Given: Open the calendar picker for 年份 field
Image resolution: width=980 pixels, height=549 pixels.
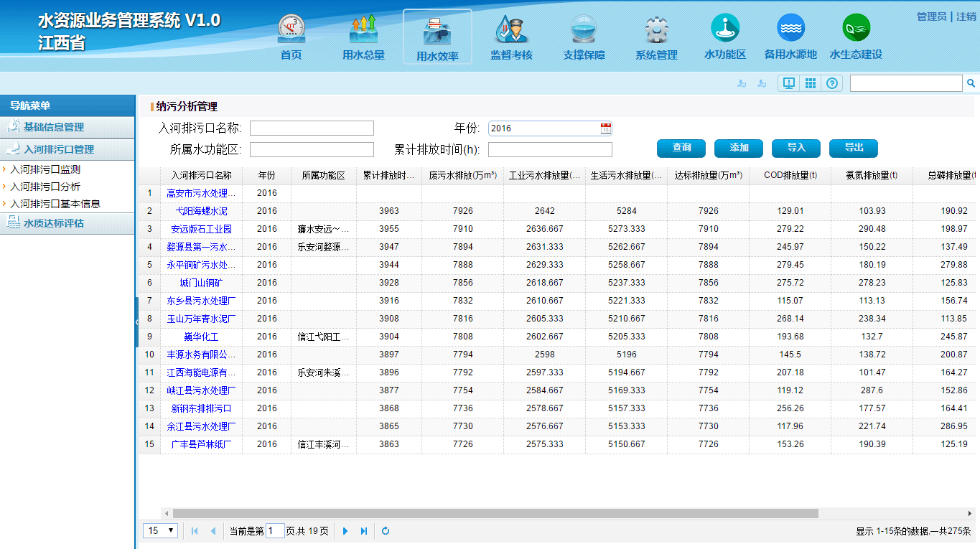Looking at the screenshot, I should 605,128.
